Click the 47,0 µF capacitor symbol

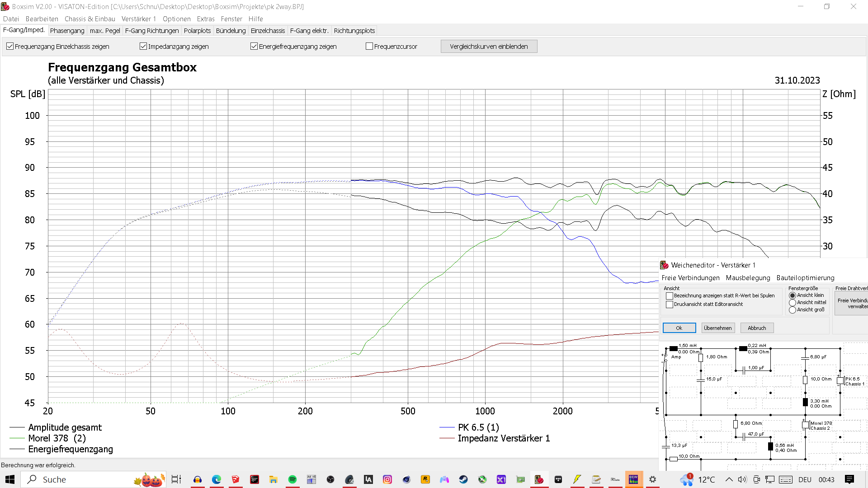tap(744, 436)
